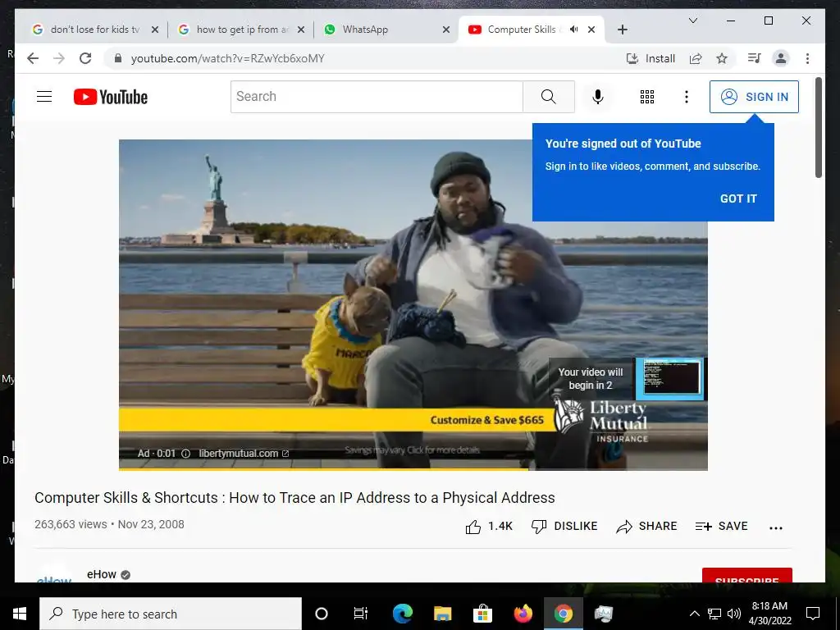
Task: Show hidden tray icons chevron
Action: 694,614
